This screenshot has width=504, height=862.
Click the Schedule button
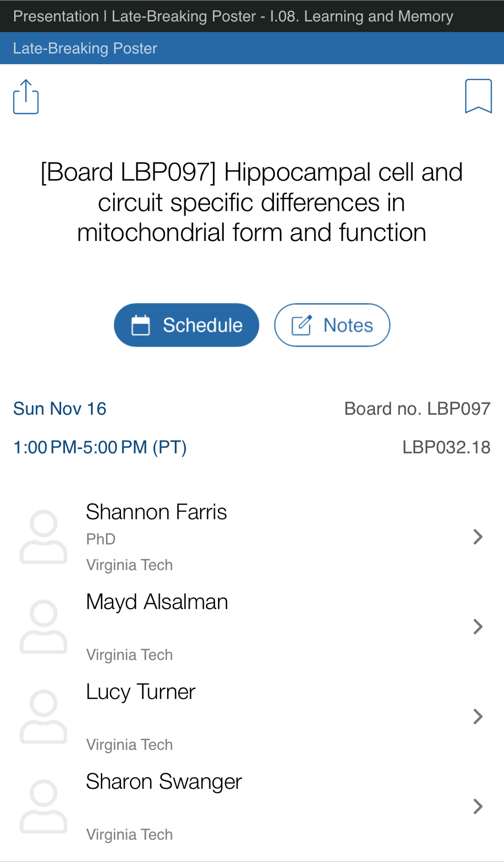187,325
